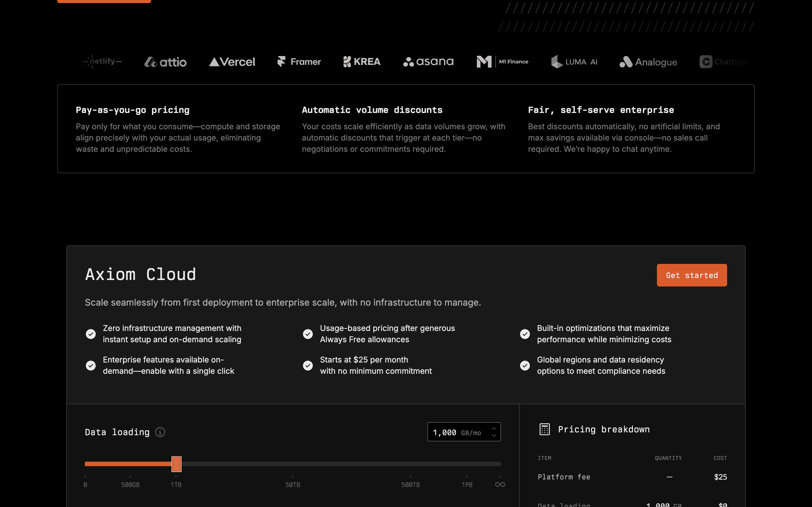Click the data loading slider handle
The width and height of the screenshot is (812, 507).
(x=176, y=464)
